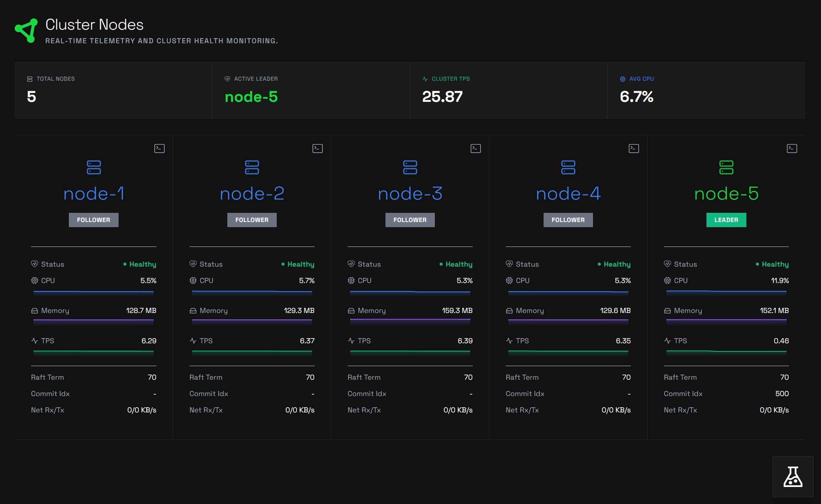Click the heartbeat icon beside ACTIVE LEADER
Image resolution: width=821 pixels, height=504 pixels.
(x=227, y=79)
